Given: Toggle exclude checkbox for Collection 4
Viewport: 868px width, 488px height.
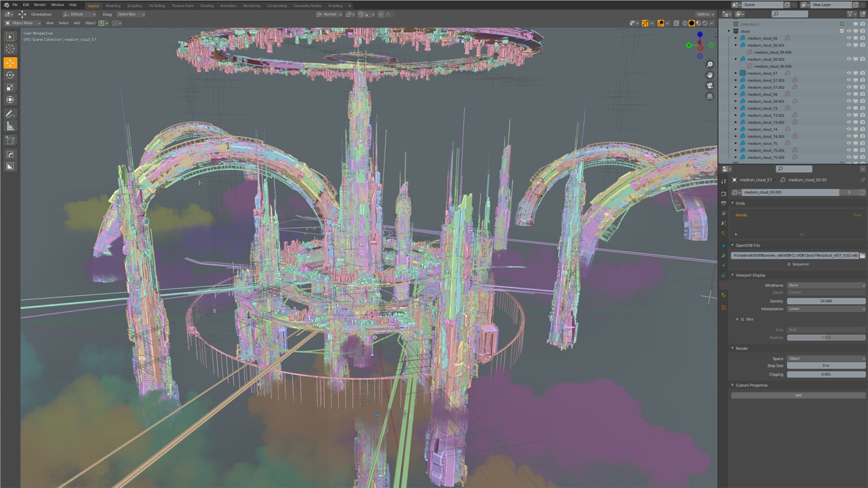Looking at the screenshot, I should (842, 24).
